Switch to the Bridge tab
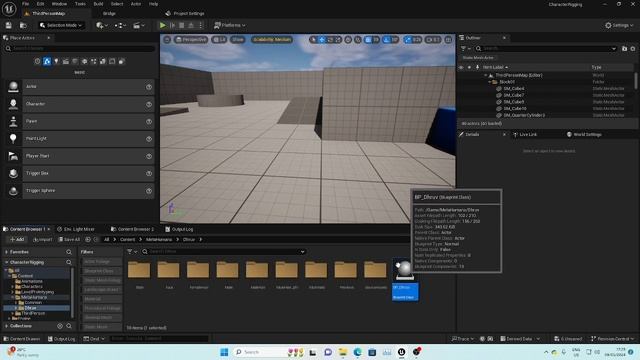Image resolution: width=640 pixels, height=360 pixels. (x=109, y=13)
